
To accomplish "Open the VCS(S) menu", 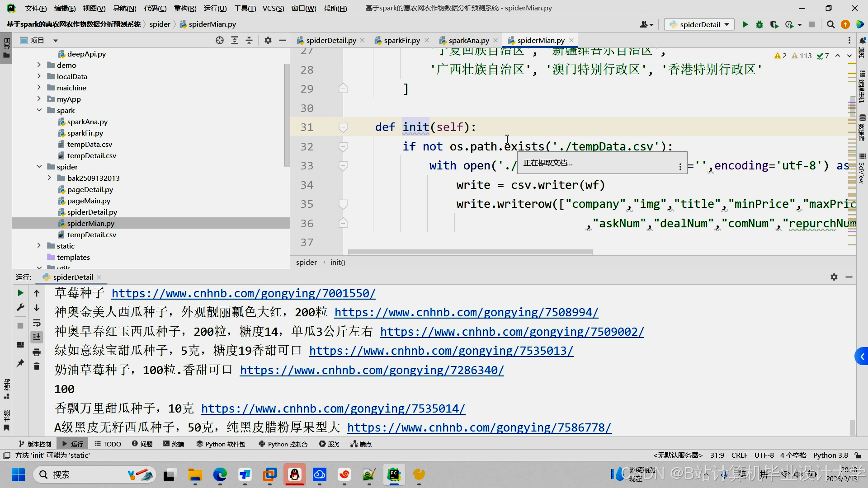I will click(x=273, y=8).
